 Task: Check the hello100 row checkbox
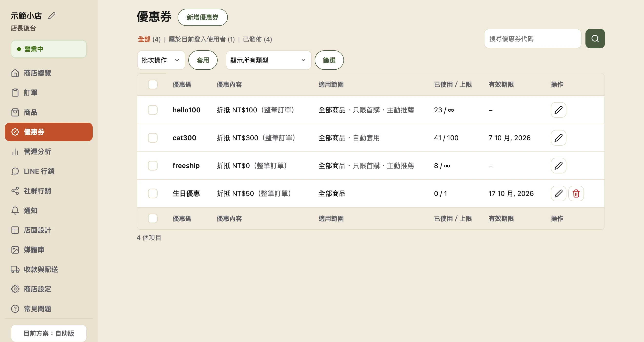[x=152, y=110]
